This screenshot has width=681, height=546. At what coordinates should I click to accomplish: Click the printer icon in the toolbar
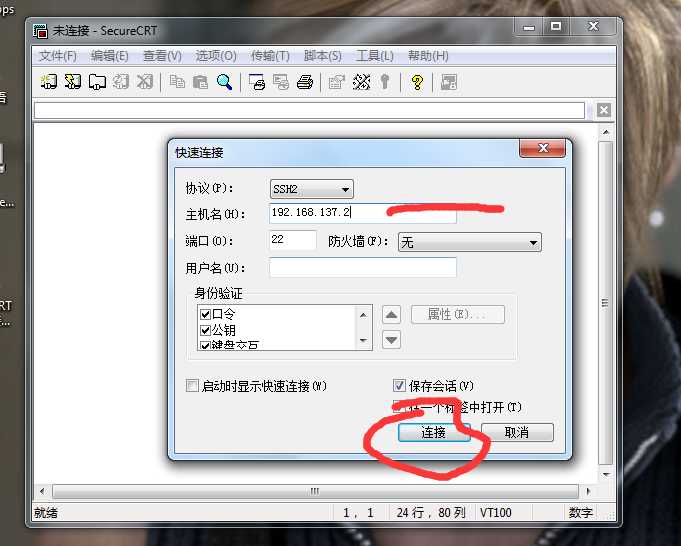(x=305, y=82)
